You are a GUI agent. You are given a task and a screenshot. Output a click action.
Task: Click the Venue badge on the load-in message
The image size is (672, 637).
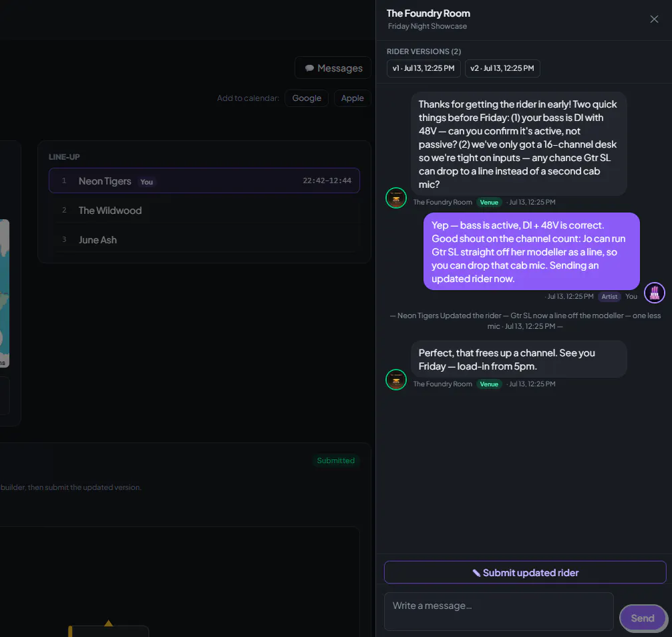click(x=488, y=384)
